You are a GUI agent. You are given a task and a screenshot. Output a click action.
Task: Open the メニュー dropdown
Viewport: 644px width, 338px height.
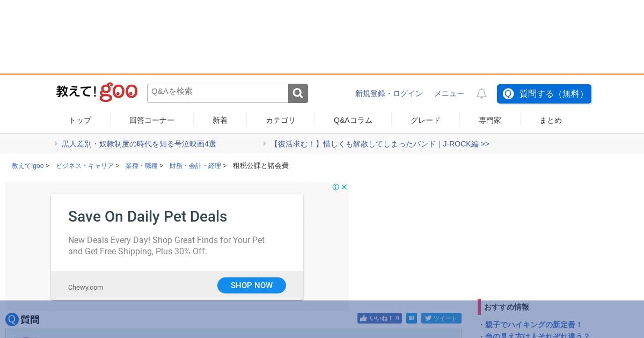pyautogui.click(x=449, y=93)
